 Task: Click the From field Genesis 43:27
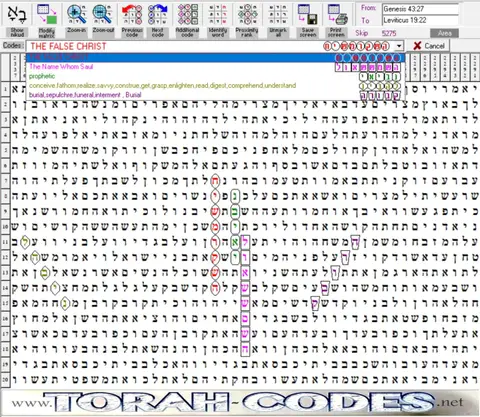coord(420,9)
